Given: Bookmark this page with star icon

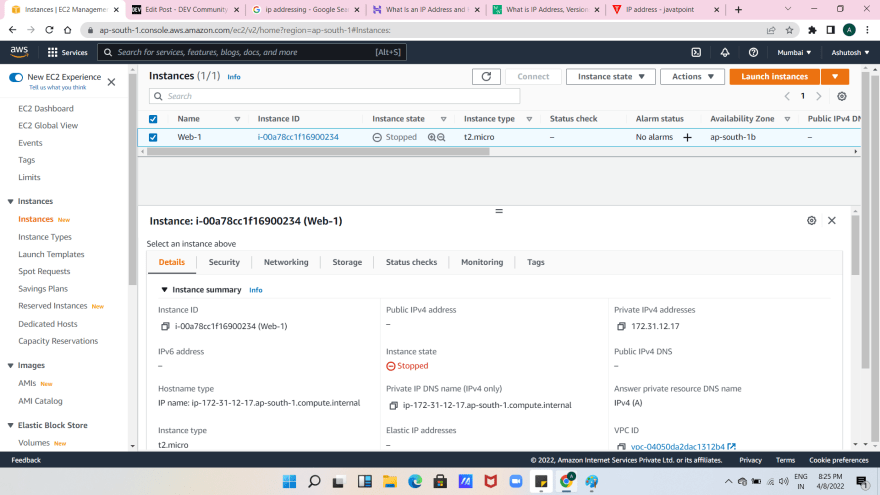Looking at the screenshot, I should coord(789,30).
